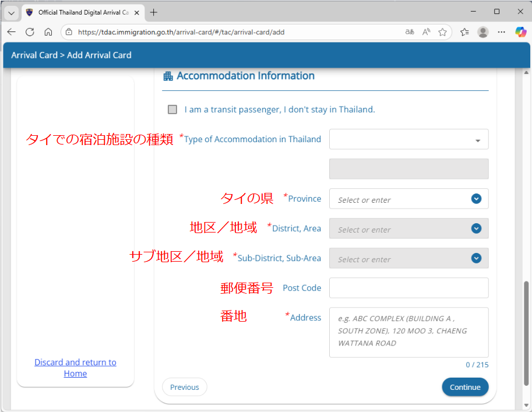Expand the District, Area dropdown
The height and width of the screenshot is (412, 532).
pyautogui.click(x=476, y=228)
